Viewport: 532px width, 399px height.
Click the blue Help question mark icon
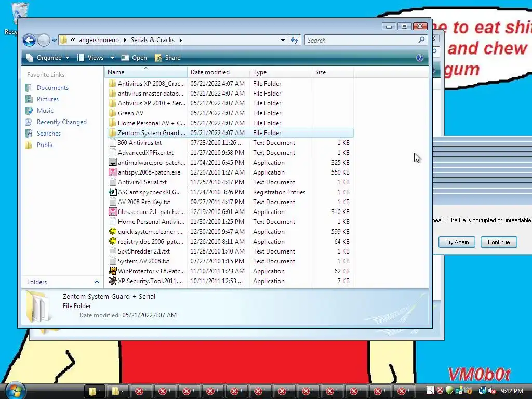[x=420, y=58]
